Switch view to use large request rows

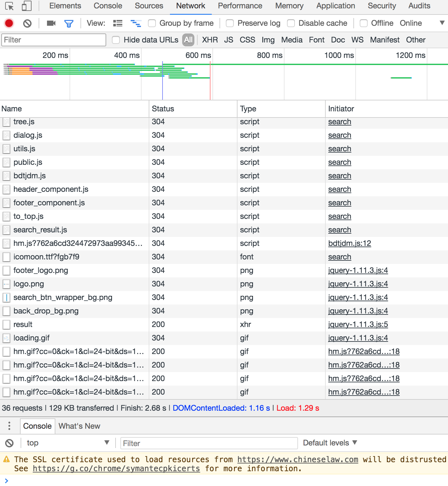pyautogui.click(x=117, y=23)
